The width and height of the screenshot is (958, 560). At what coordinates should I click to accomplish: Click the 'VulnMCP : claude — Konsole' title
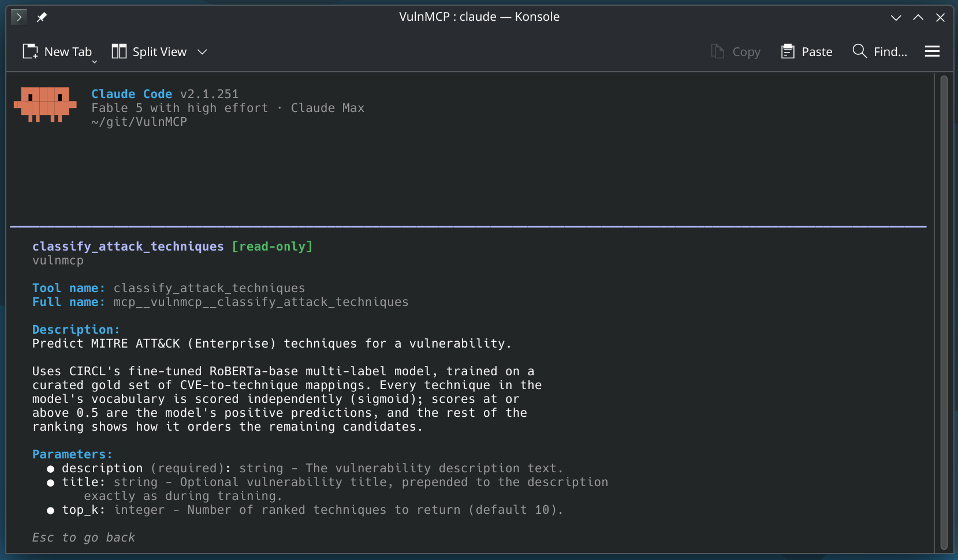tap(479, 17)
